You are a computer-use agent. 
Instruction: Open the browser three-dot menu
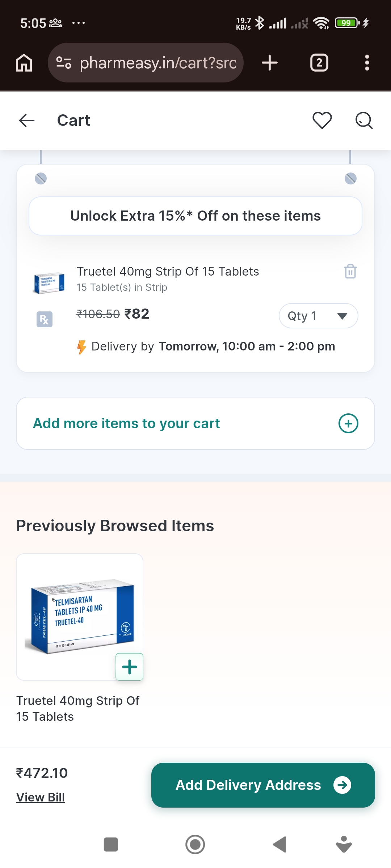pos(367,63)
